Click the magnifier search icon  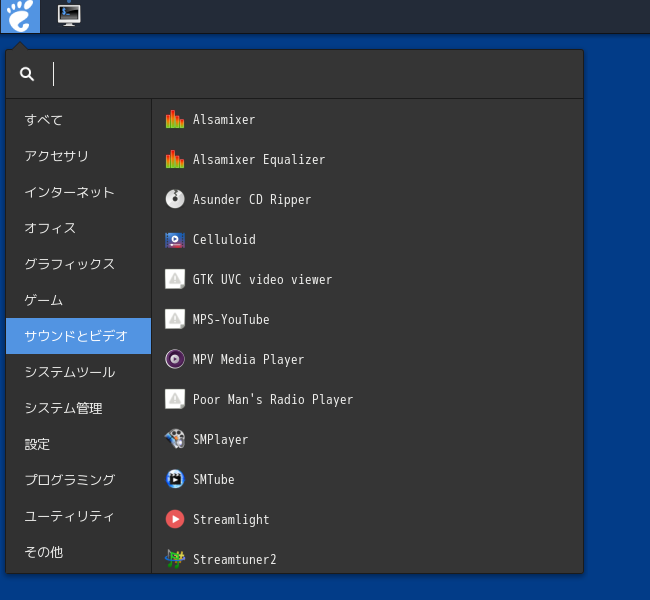(x=27, y=74)
